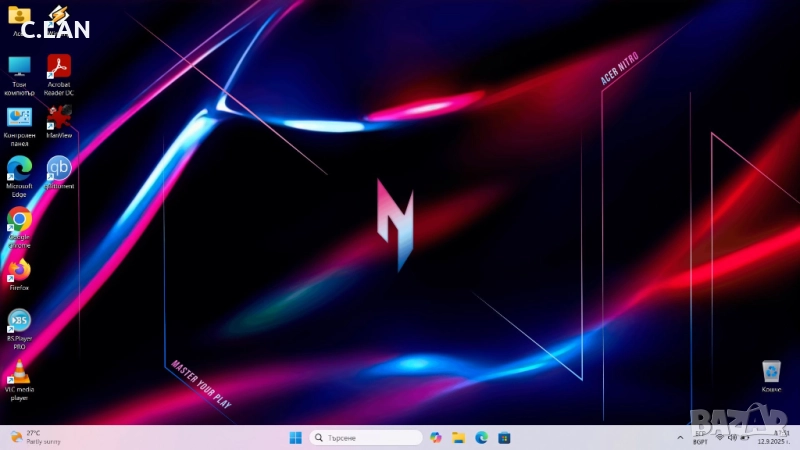Open Microsoft Store from the taskbar

pos(505,438)
